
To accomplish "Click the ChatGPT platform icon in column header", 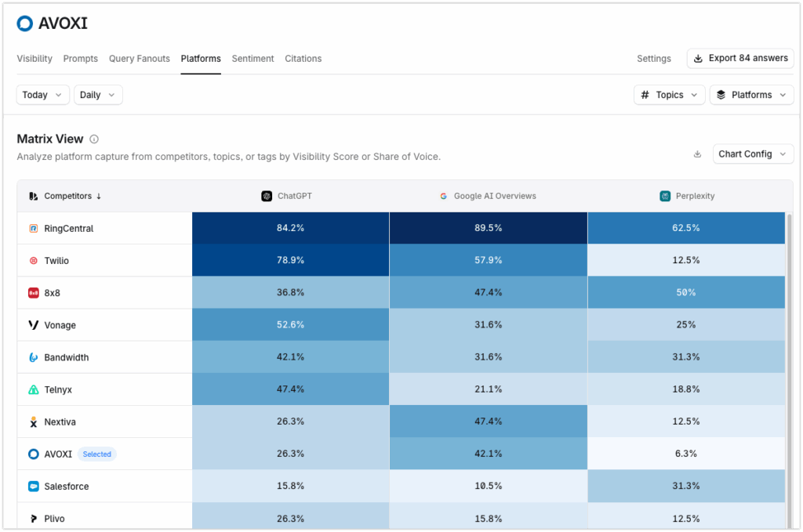I will (267, 196).
